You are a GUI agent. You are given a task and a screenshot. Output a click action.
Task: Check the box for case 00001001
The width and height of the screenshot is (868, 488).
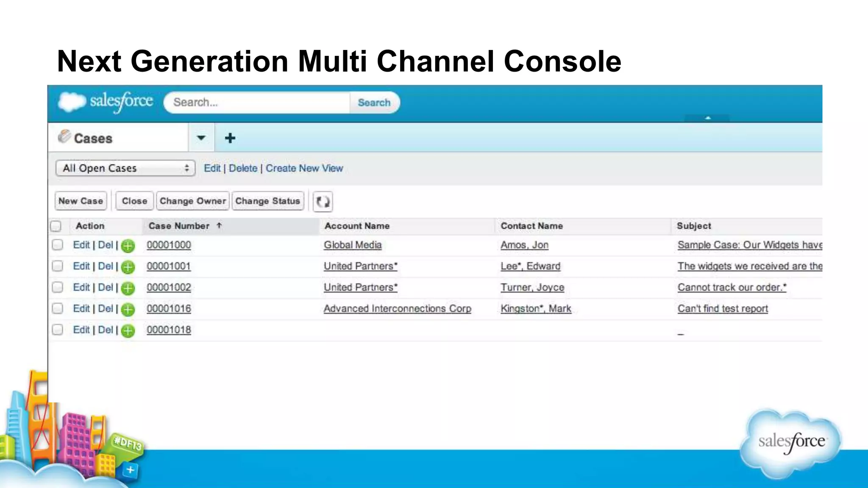click(x=57, y=266)
